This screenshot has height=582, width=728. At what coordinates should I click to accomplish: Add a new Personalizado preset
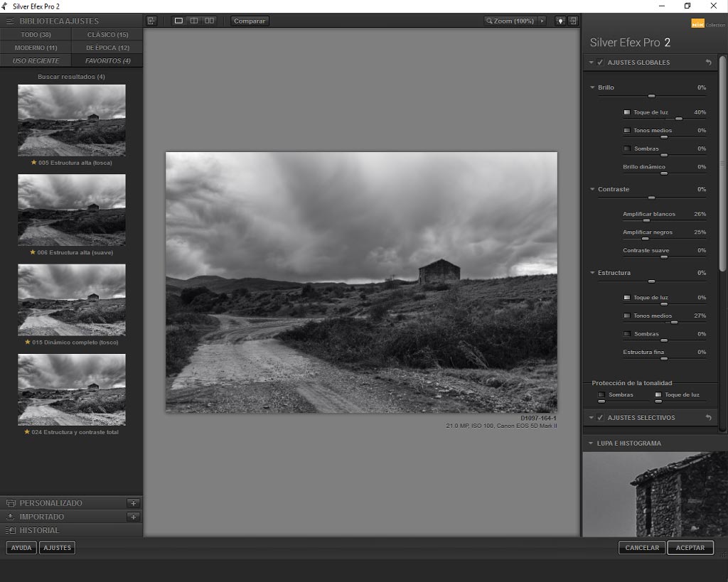(133, 503)
